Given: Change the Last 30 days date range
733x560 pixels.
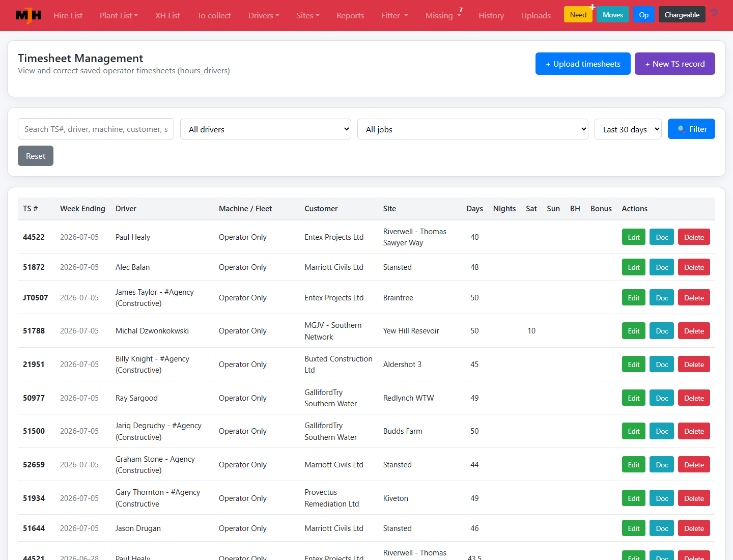Looking at the screenshot, I should 628,129.
